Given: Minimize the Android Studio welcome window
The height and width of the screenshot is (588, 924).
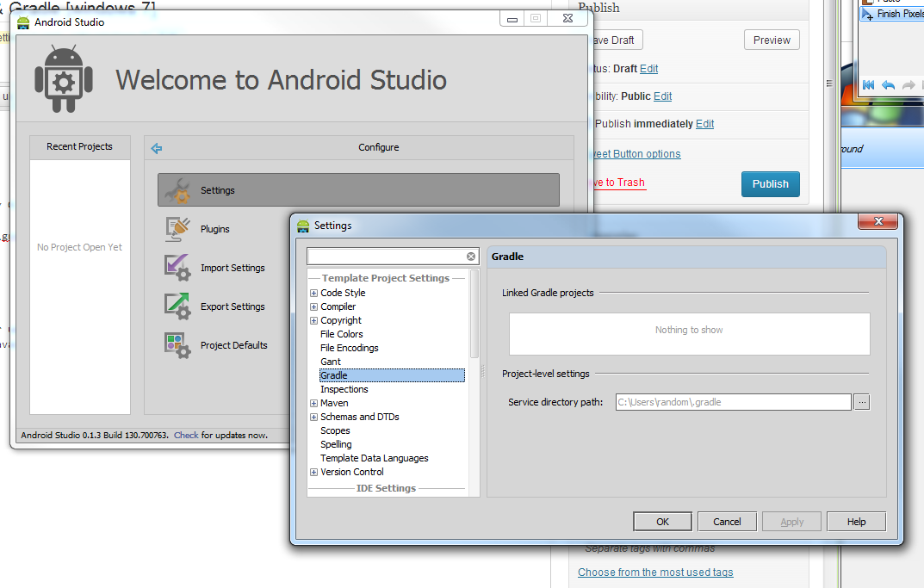Looking at the screenshot, I should [512, 19].
